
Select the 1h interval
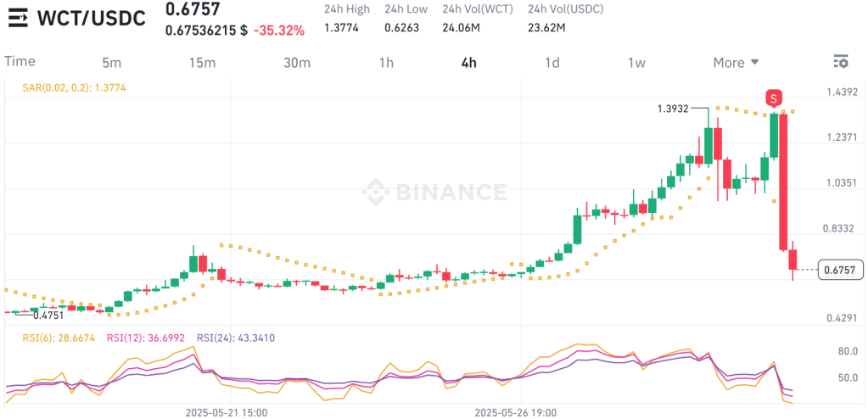pos(386,63)
